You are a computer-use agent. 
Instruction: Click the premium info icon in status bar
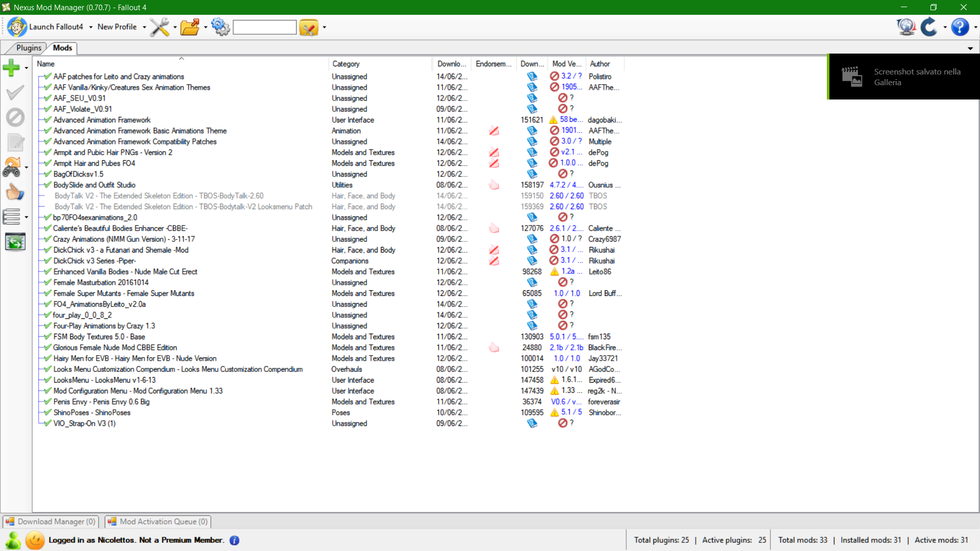pos(234,540)
